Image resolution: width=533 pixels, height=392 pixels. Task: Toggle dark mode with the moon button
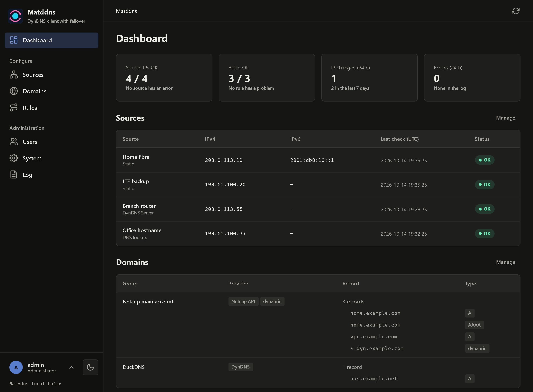pos(90,367)
